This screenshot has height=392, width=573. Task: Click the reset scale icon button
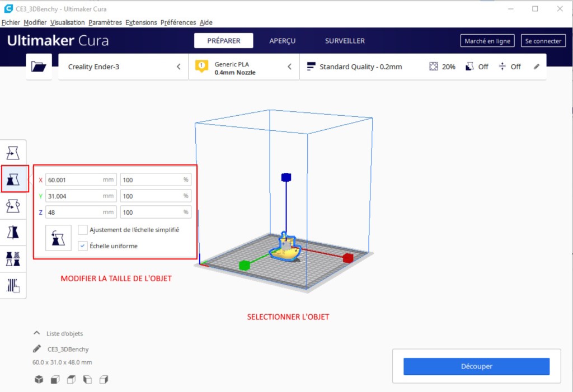(58, 238)
